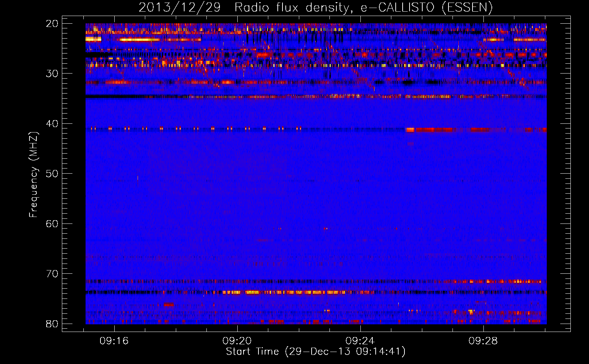Click the 30 frequency tick label
This screenshot has width=589, height=364.
click(52, 74)
